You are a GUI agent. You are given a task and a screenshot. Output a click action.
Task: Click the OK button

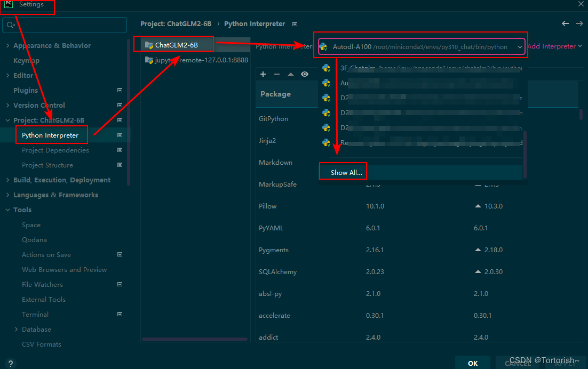473,363
